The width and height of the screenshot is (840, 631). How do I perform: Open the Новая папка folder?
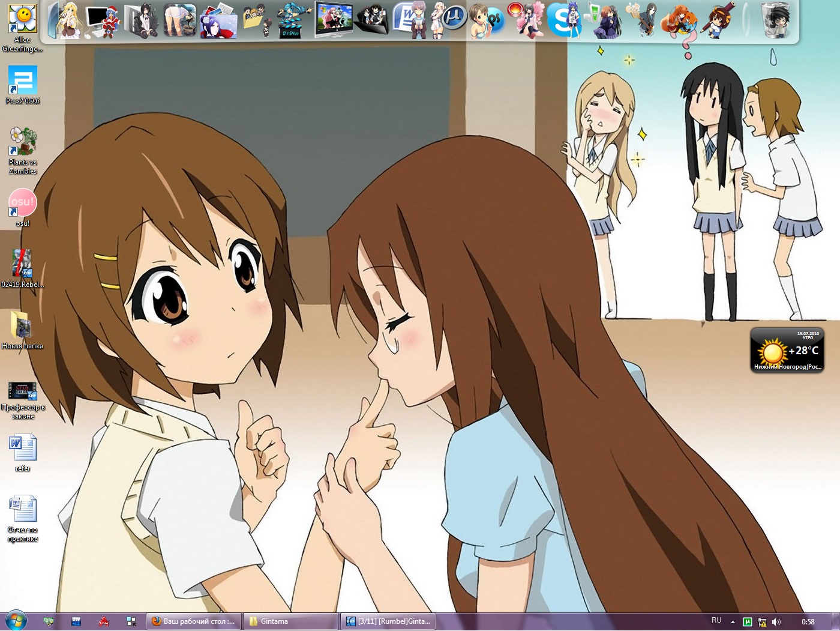tap(23, 330)
